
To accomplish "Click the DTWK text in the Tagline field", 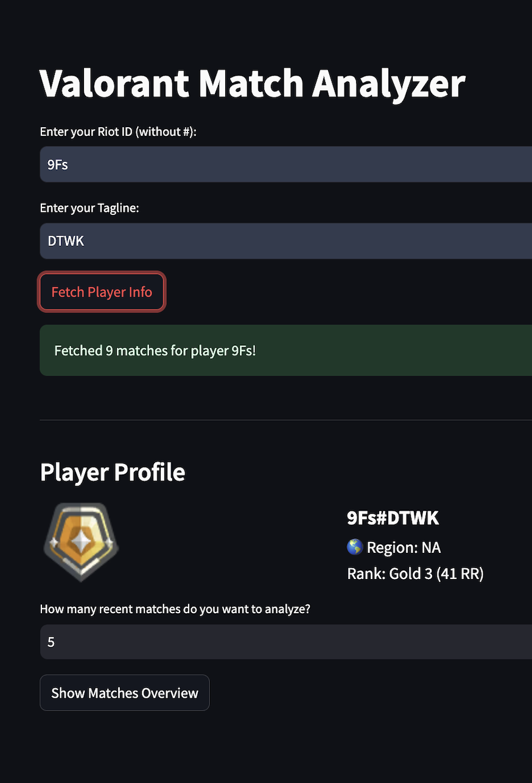I will click(x=66, y=241).
